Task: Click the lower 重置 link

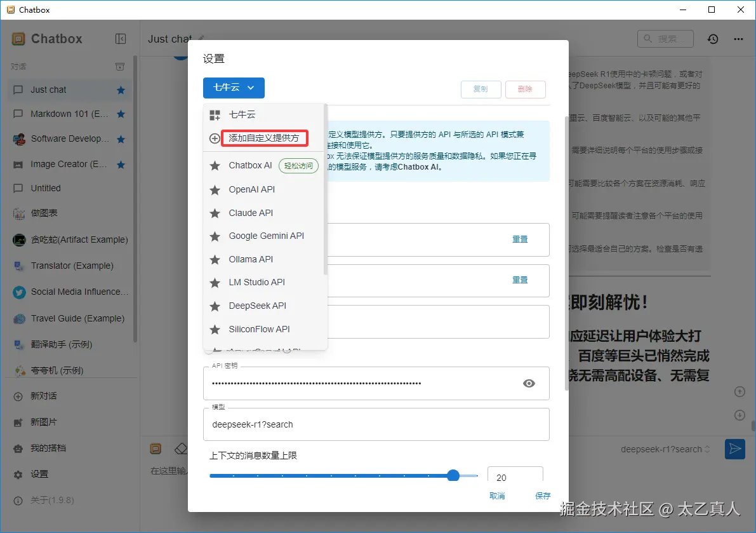Action: 520,280
